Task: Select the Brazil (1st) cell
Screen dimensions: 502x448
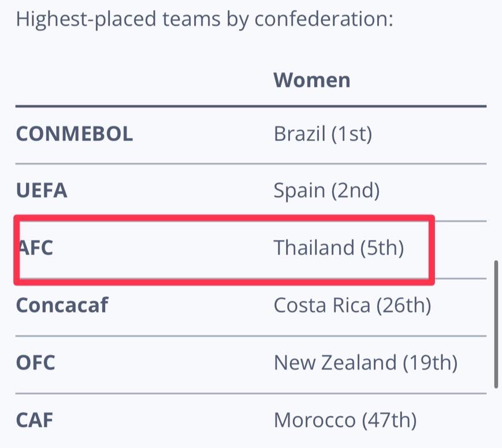Action: click(323, 135)
